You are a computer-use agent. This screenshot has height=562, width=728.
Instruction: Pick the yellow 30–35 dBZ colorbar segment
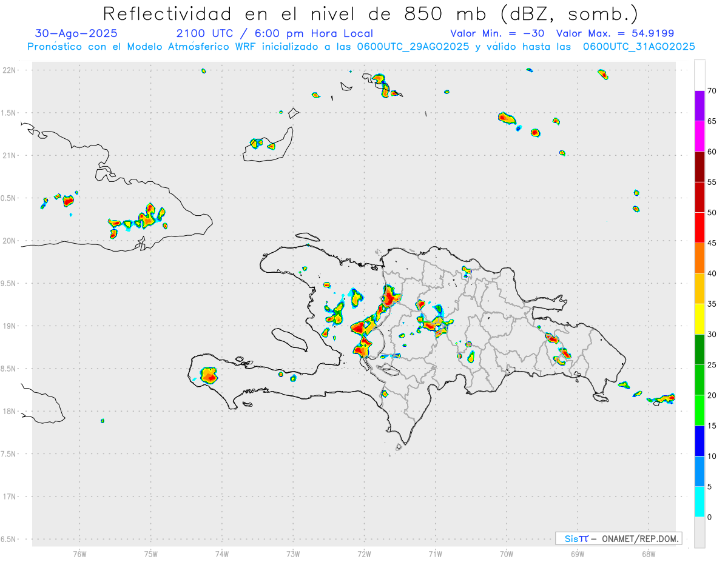coord(699,319)
